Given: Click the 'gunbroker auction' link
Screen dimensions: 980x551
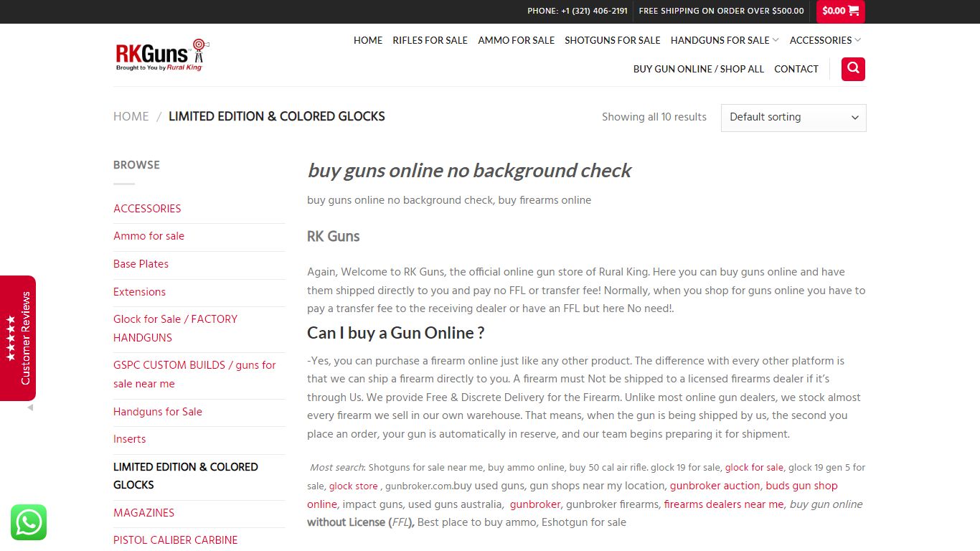Looking at the screenshot, I should (715, 486).
